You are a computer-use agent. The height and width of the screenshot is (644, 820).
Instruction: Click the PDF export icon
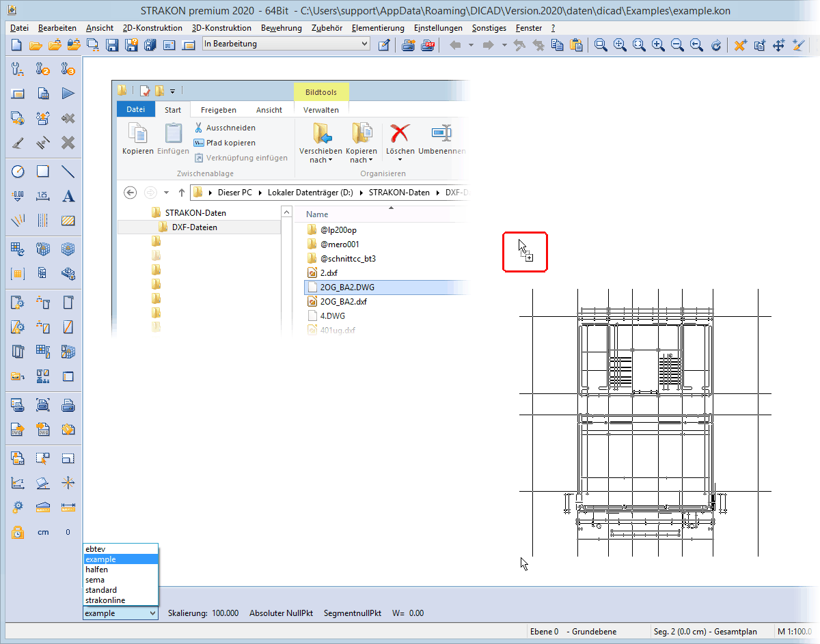[428, 45]
